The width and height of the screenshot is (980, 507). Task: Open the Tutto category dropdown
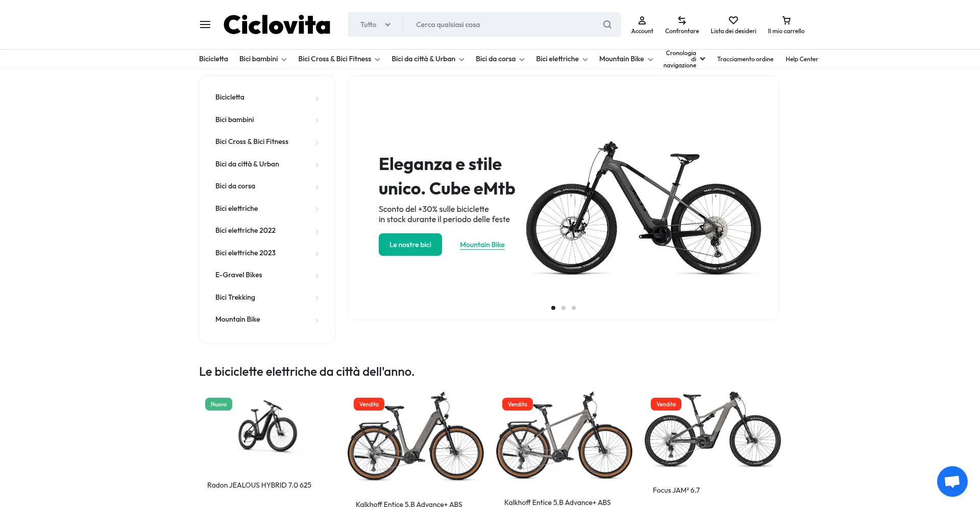coord(375,25)
